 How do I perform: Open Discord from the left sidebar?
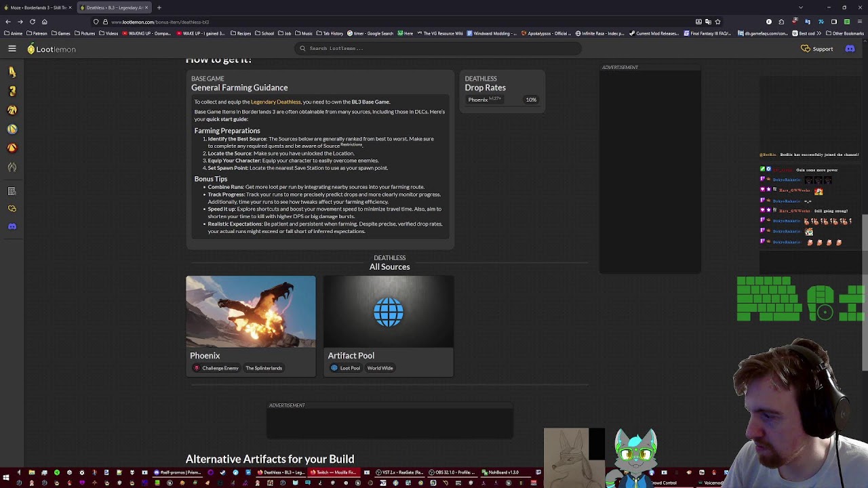pos(12,226)
